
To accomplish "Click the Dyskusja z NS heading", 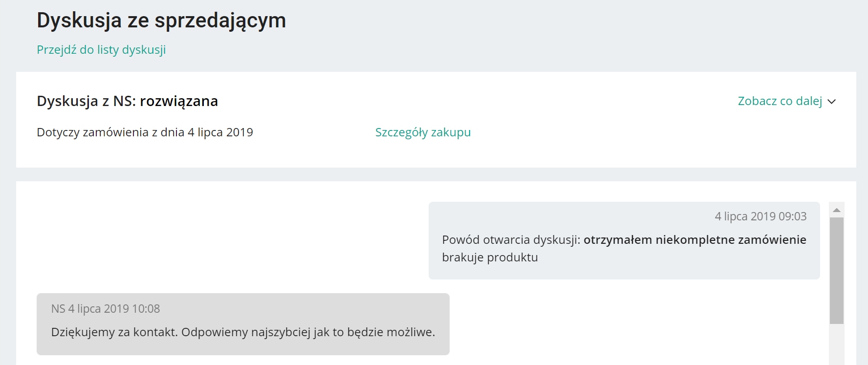I will (x=86, y=101).
